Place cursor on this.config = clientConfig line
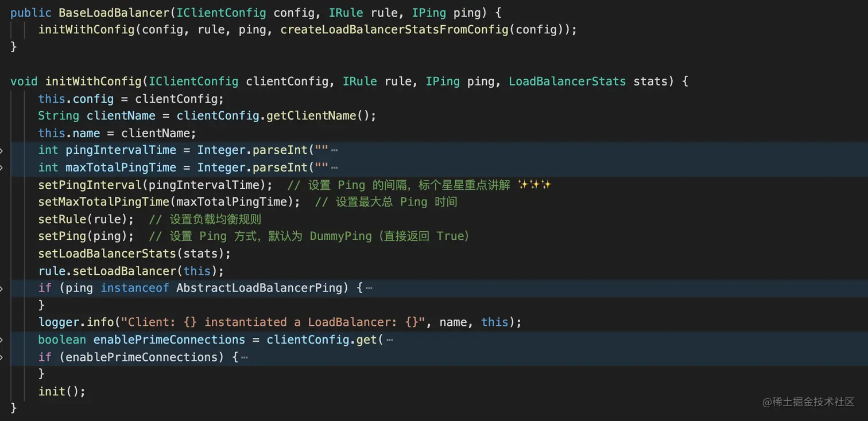The image size is (868, 421). (x=131, y=99)
